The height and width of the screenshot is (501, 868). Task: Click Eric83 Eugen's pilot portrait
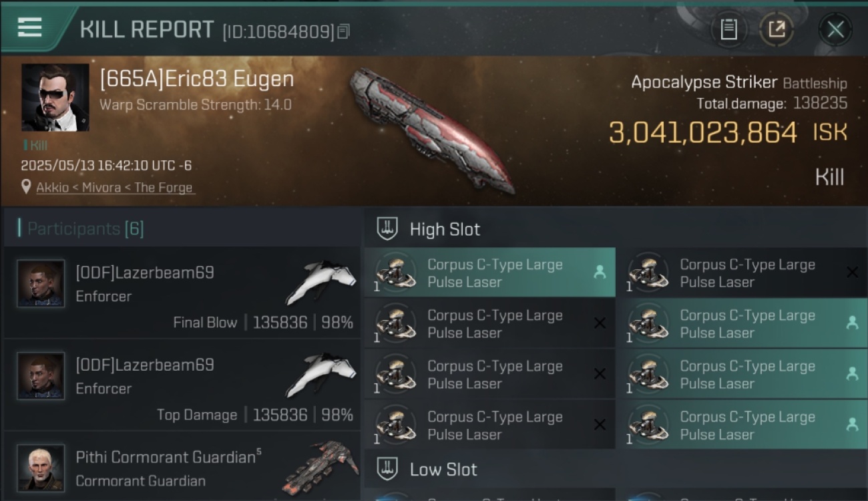55,97
